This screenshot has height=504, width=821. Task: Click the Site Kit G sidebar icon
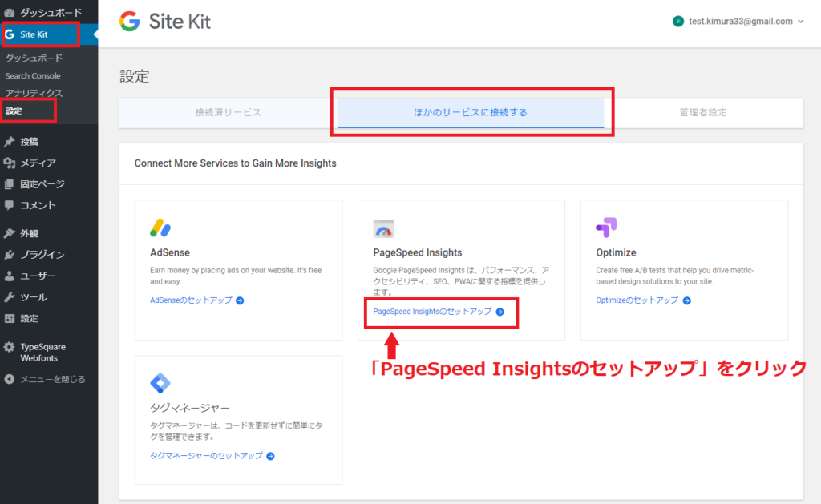[10, 34]
